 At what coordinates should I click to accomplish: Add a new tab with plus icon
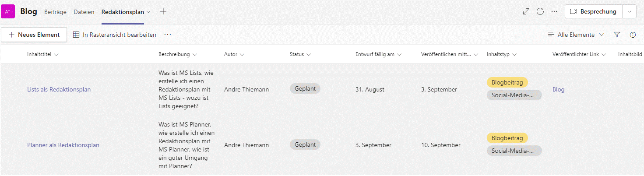click(163, 12)
